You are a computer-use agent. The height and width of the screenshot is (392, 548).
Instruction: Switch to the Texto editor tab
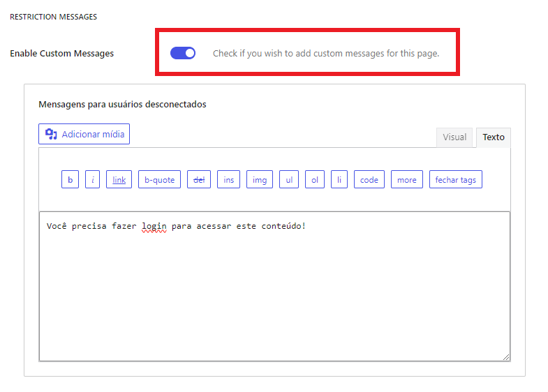click(x=494, y=137)
